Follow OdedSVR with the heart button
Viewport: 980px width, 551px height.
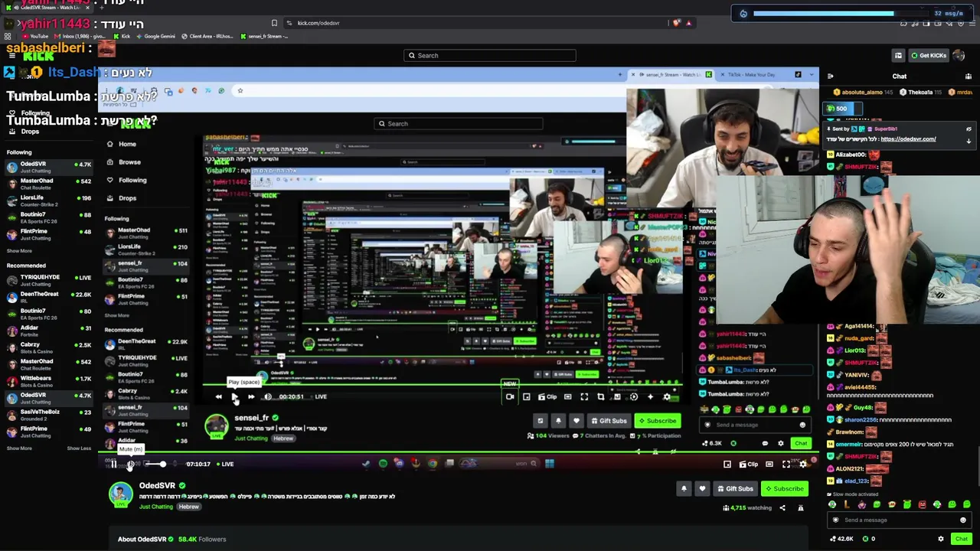click(702, 488)
